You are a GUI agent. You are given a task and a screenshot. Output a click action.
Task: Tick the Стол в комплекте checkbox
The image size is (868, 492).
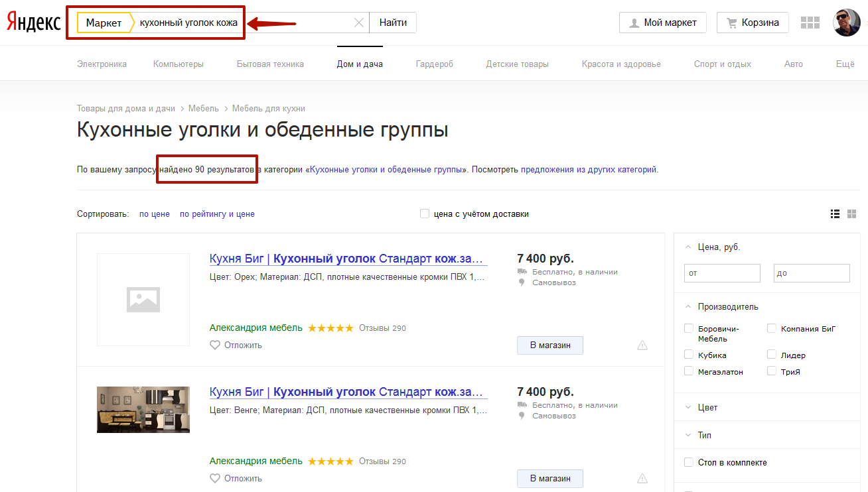point(689,462)
